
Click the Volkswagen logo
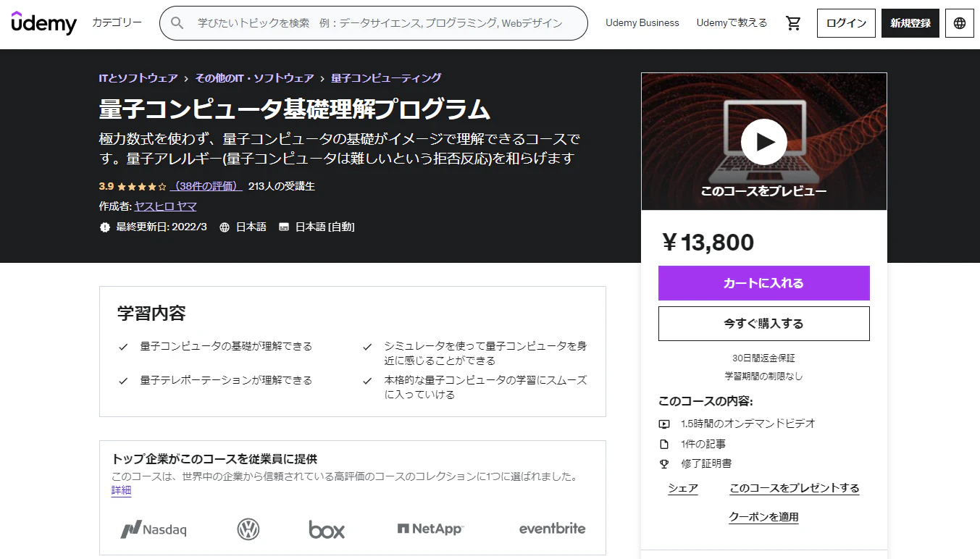[x=248, y=529]
